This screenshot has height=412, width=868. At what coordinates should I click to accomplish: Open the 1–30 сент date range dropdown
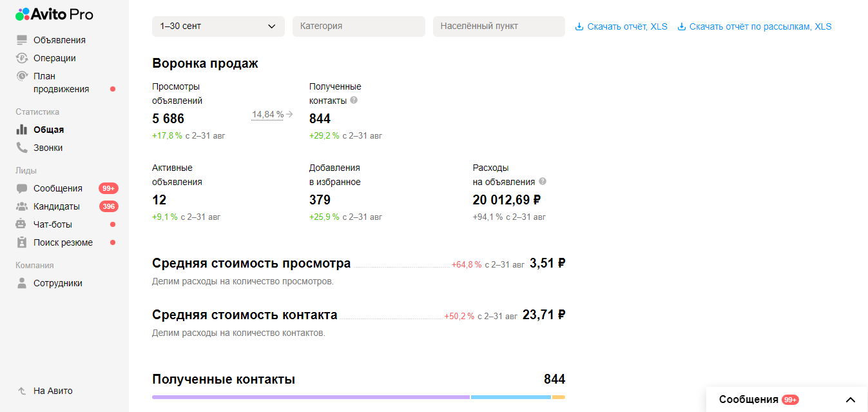(218, 26)
